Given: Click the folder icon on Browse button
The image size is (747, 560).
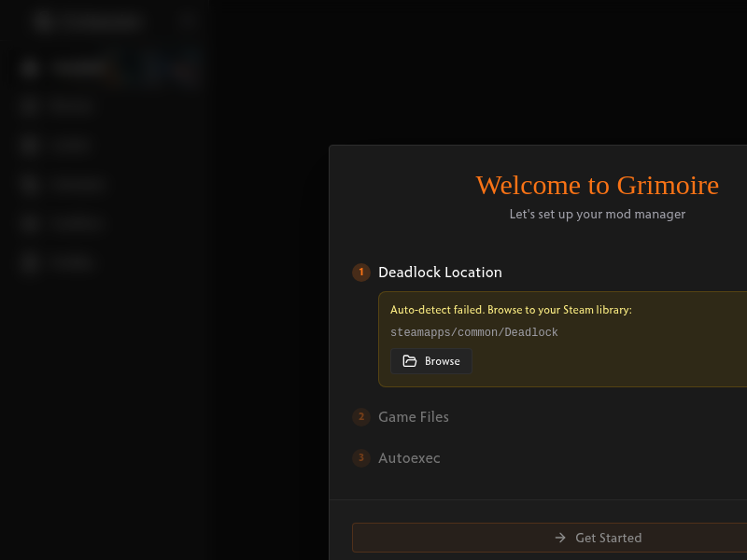Looking at the screenshot, I should pos(410,361).
